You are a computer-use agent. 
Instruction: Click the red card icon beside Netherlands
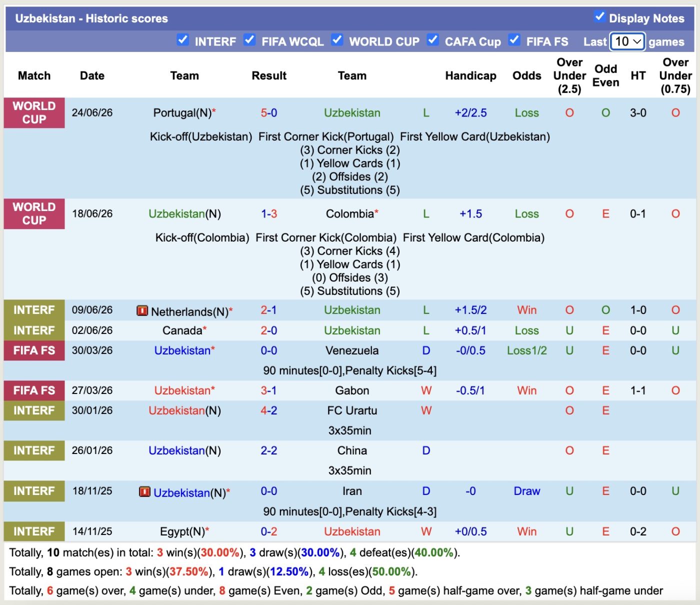tap(142, 311)
